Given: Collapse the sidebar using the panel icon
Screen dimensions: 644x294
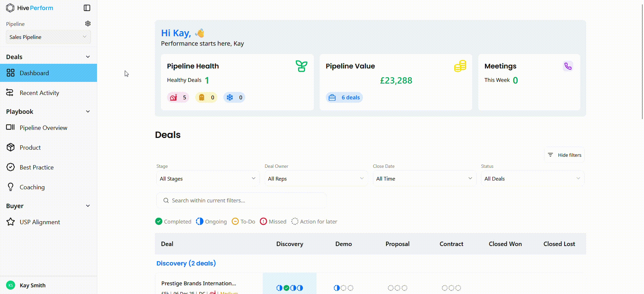Looking at the screenshot, I should (x=87, y=8).
